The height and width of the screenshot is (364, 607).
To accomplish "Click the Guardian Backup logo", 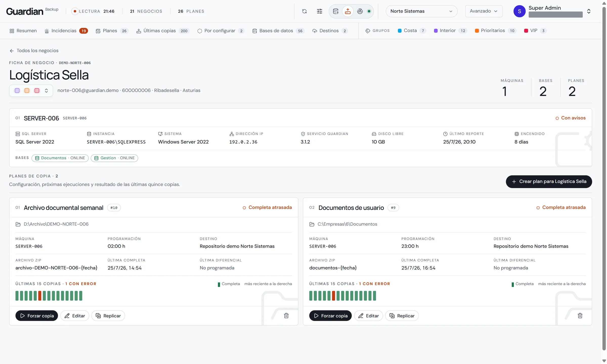I will 32,11.
